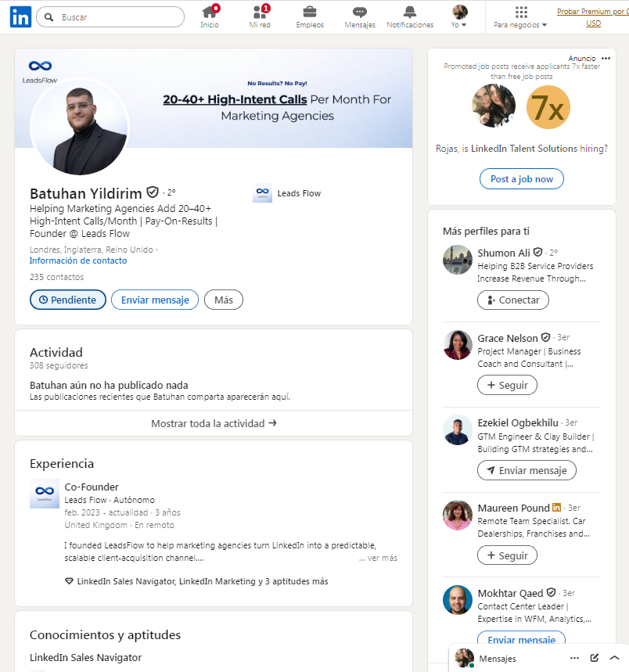Expand description with ver más
629x672 pixels.
pyautogui.click(x=379, y=558)
